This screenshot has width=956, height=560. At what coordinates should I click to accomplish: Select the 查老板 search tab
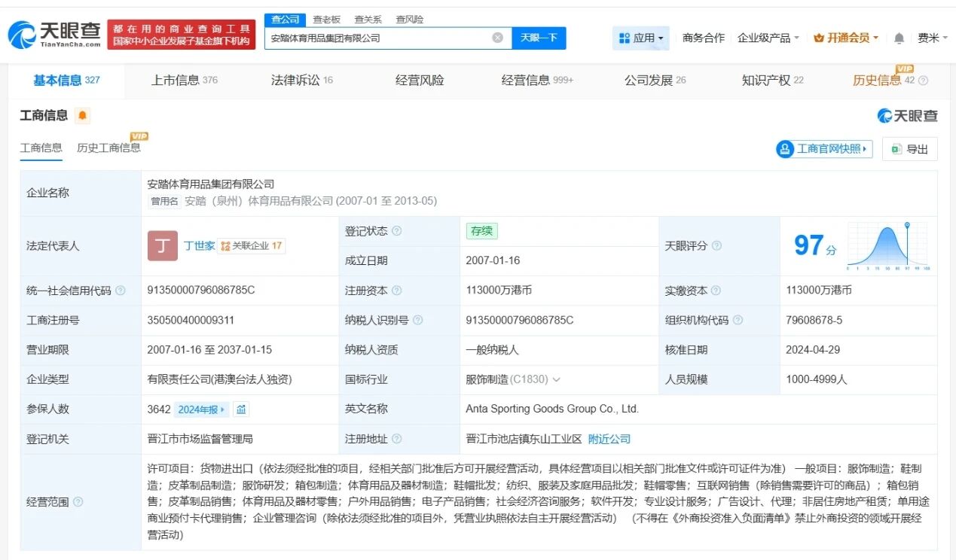click(x=326, y=19)
